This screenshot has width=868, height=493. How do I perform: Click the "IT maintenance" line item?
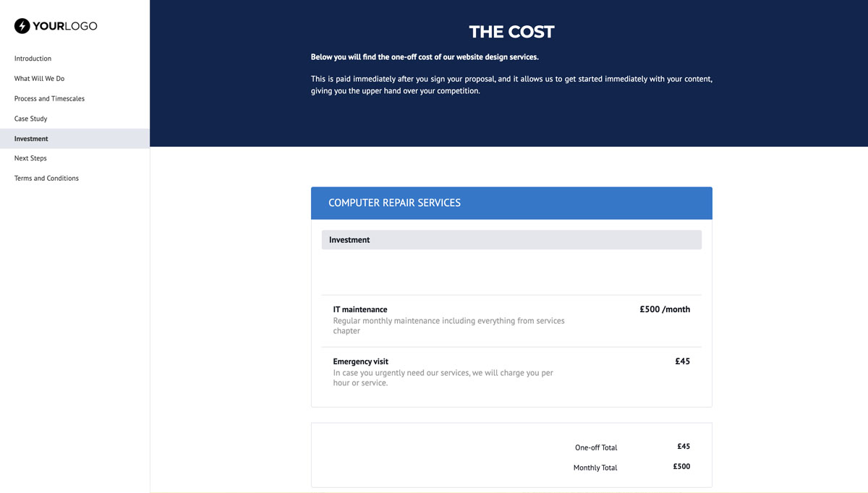[359, 309]
